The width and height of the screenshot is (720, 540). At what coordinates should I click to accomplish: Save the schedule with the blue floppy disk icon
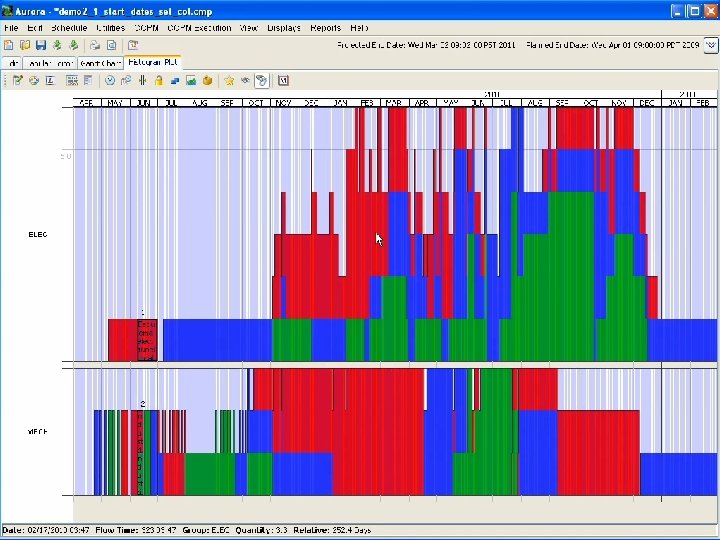(41, 45)
